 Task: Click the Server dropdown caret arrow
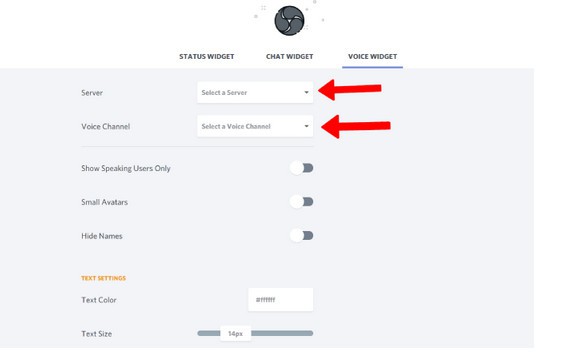(x=306, y=92)
